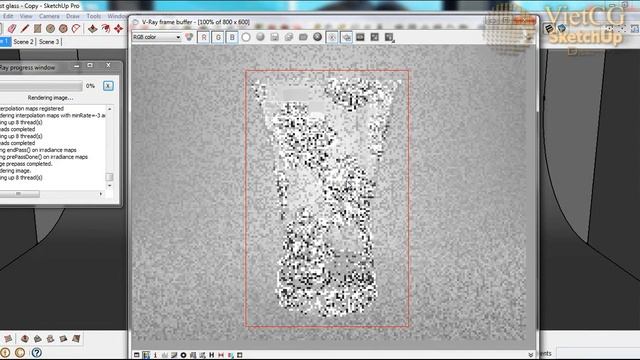
Task: Click the switch to RGB channels icon
Action: (x=189, y=37)
